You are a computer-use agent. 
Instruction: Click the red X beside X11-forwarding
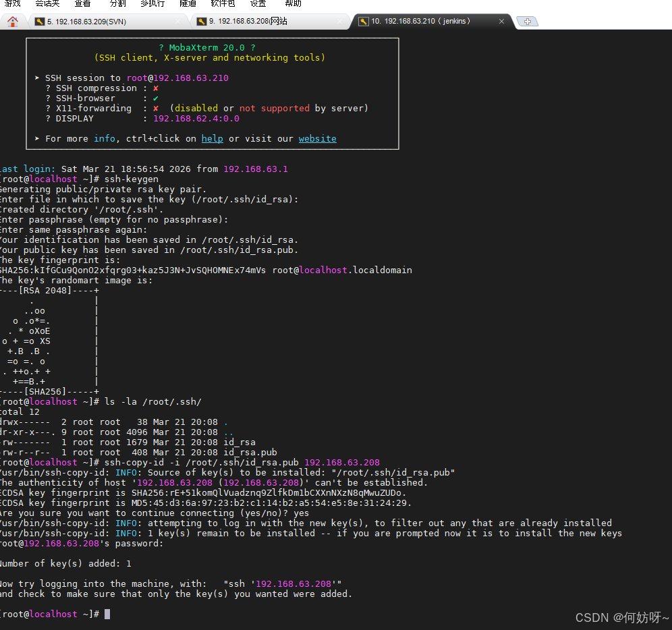click(156, 109)
